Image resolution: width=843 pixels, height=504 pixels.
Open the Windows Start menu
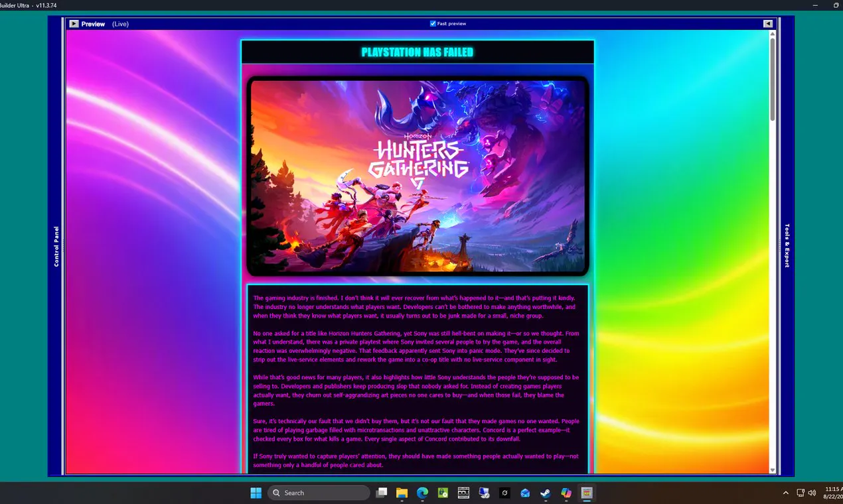click(256, 493)
